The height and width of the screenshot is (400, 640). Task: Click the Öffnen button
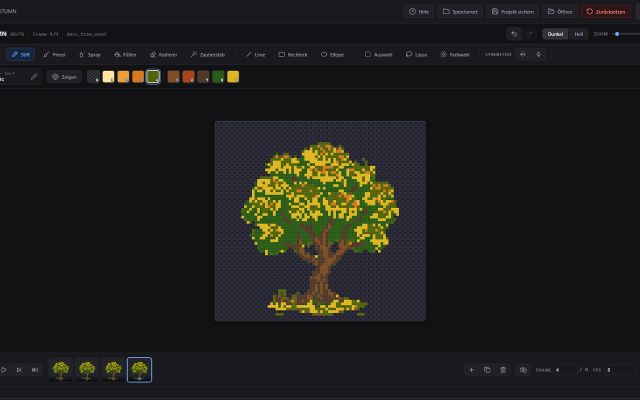pyautogui.click(x=560, y=11)
